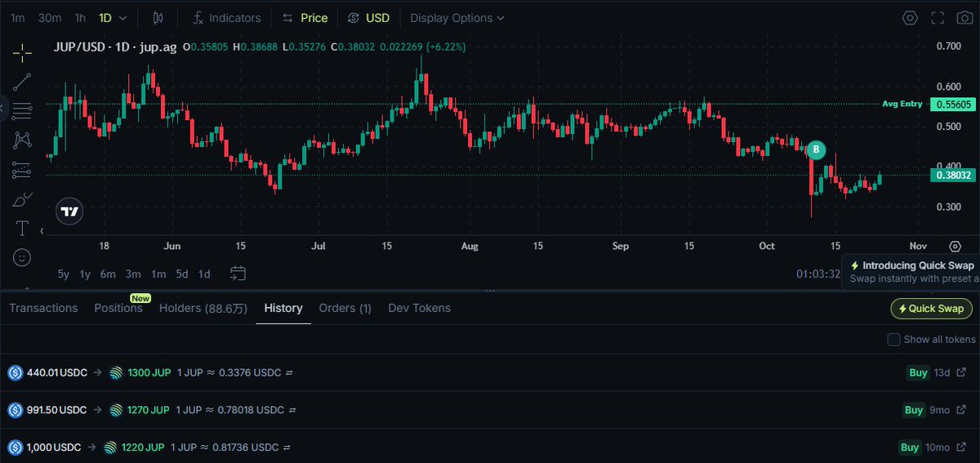Click the Buy badge on 10mo row

pyautogui.click(x=909, y=447)
